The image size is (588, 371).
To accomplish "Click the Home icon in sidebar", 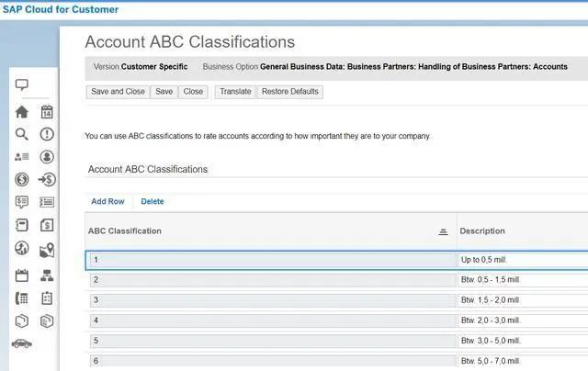I will coord(22,112).
